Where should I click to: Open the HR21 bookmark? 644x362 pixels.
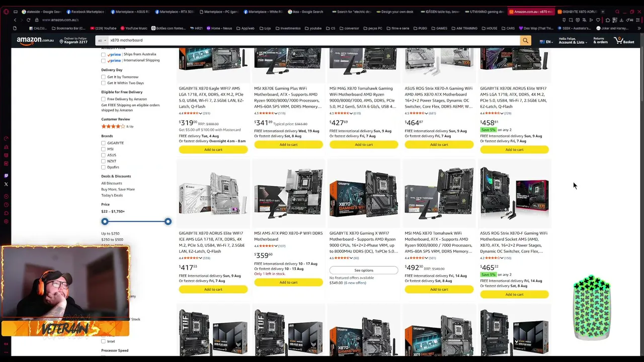click(x=196, y=28)
